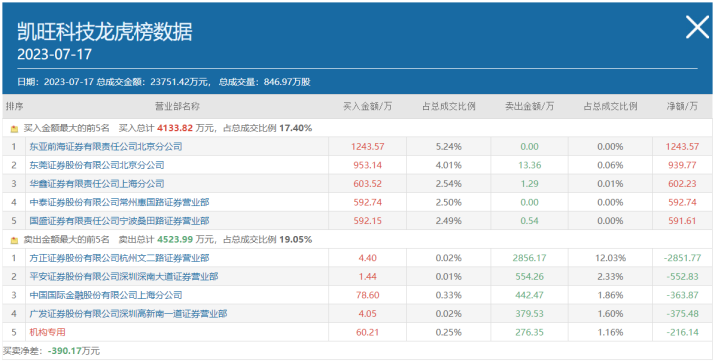Open 平安证券股份有限公司深圳深南大道证券营业部 link

click(124, 276)
